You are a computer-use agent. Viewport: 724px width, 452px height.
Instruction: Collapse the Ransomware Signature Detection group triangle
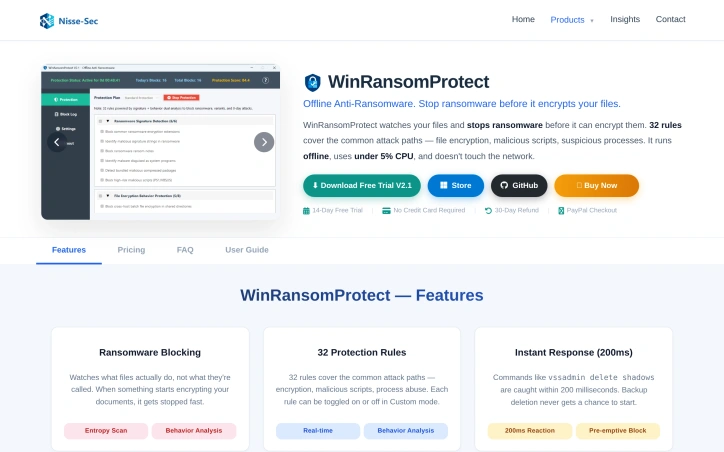click(108, 121)
